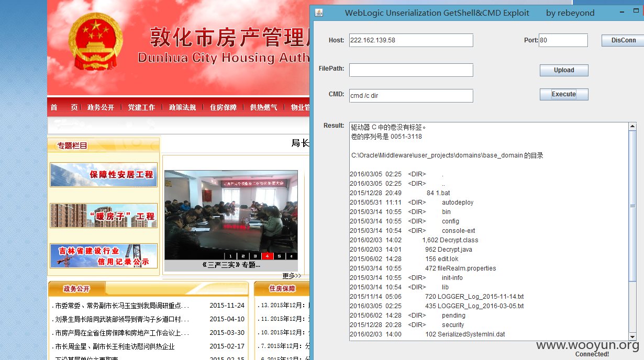Open the '7. 2015年12月' housing item

285,346
